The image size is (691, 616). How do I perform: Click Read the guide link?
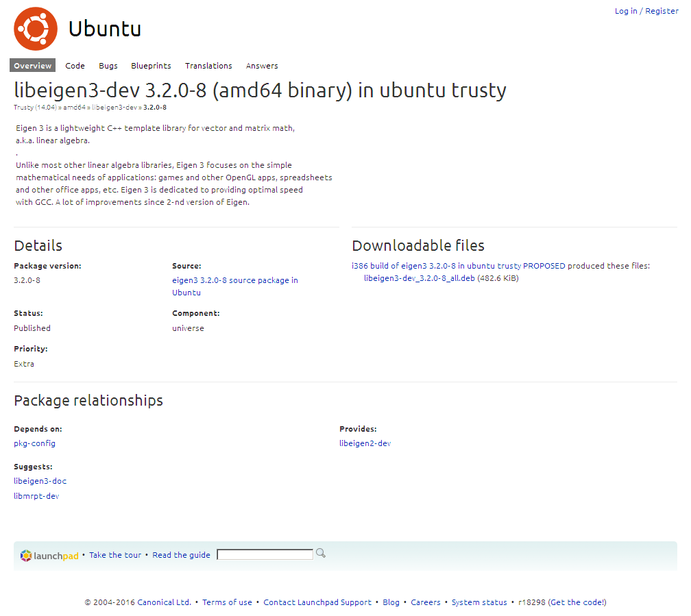point(181,555)
